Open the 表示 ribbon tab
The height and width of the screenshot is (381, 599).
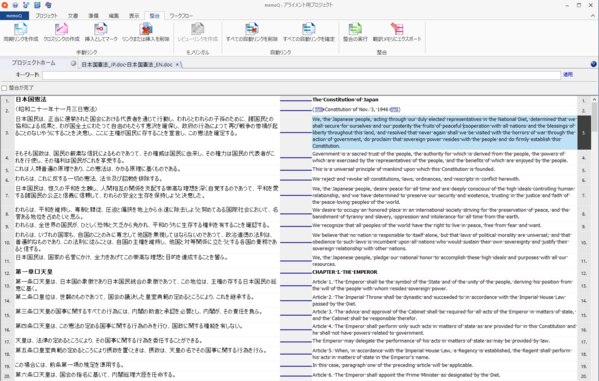point(134,16)
